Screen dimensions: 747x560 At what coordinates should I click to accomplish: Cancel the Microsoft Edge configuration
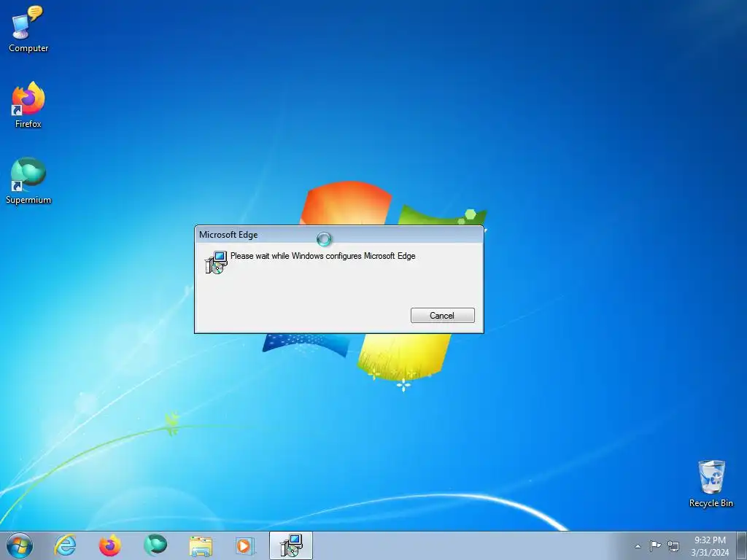tap(442, 315)
